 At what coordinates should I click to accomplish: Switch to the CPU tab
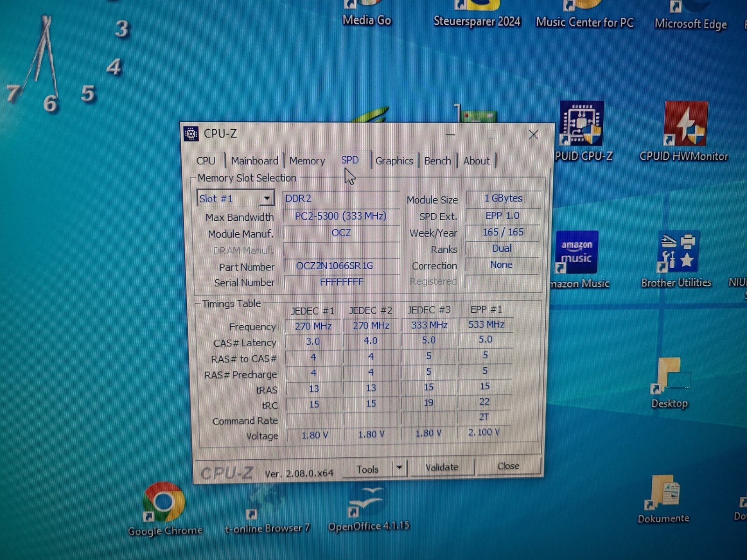click(206, 161)
